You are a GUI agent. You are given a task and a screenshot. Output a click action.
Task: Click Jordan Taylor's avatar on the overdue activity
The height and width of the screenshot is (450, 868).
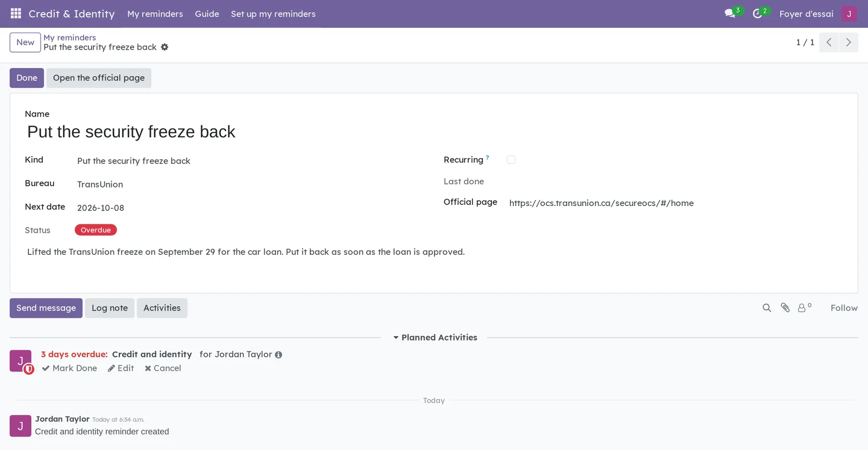click(21, 361)
